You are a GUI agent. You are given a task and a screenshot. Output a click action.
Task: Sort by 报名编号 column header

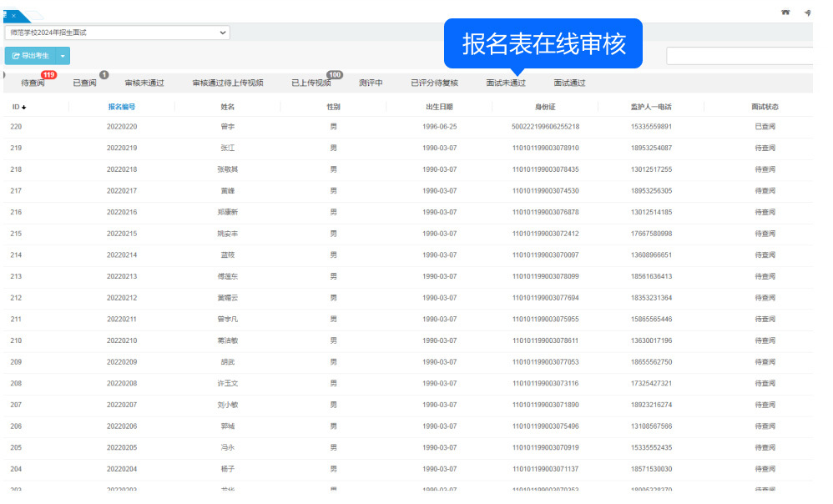click(x=122, y=107)
